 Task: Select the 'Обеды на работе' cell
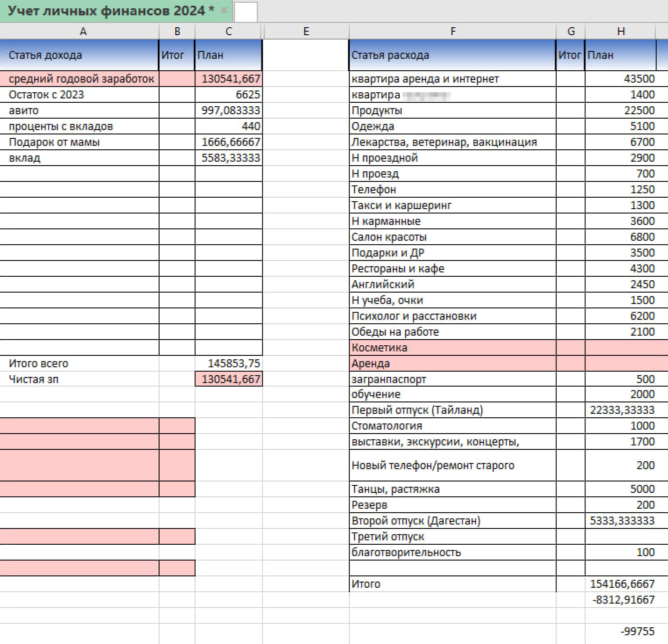tap(453, 332)
